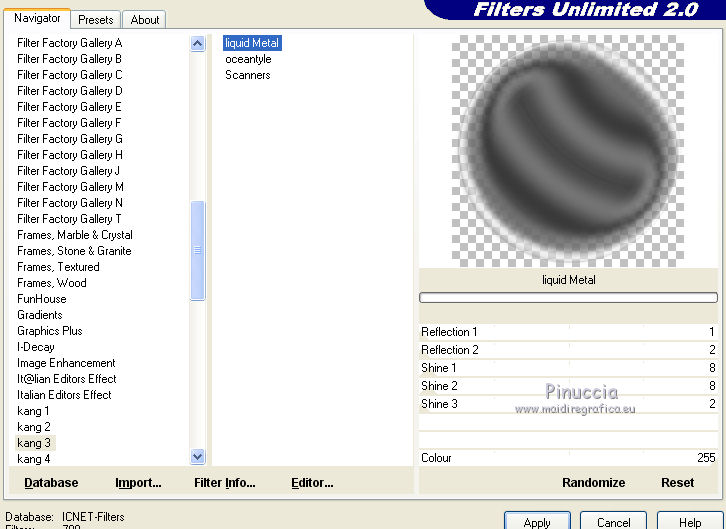The image size is (726, 529).
Task: Choose Frames, Marble & Crystal category
Action: click(75, 235)
